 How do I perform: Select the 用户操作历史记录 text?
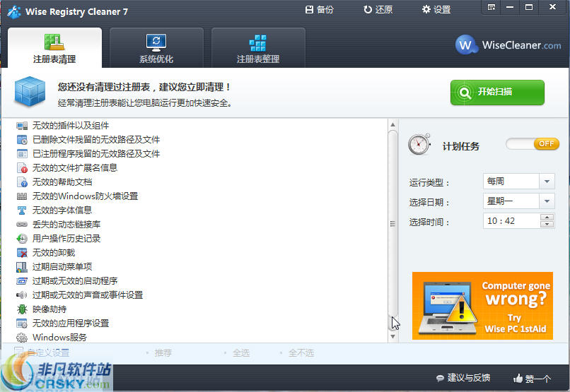66,239
